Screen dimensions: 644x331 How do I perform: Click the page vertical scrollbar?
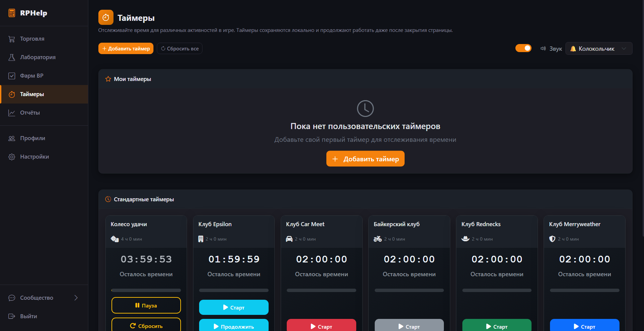[643, 118]
